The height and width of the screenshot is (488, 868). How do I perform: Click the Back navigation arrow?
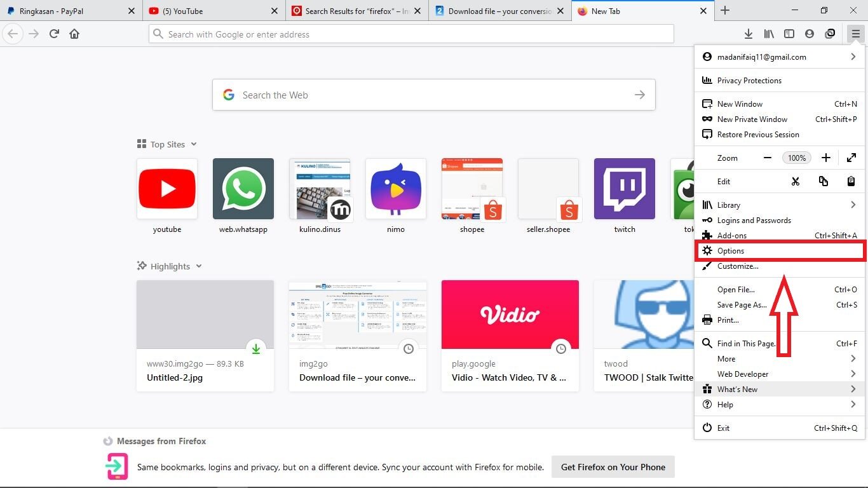pyautogui.click(x=13, y=34)
